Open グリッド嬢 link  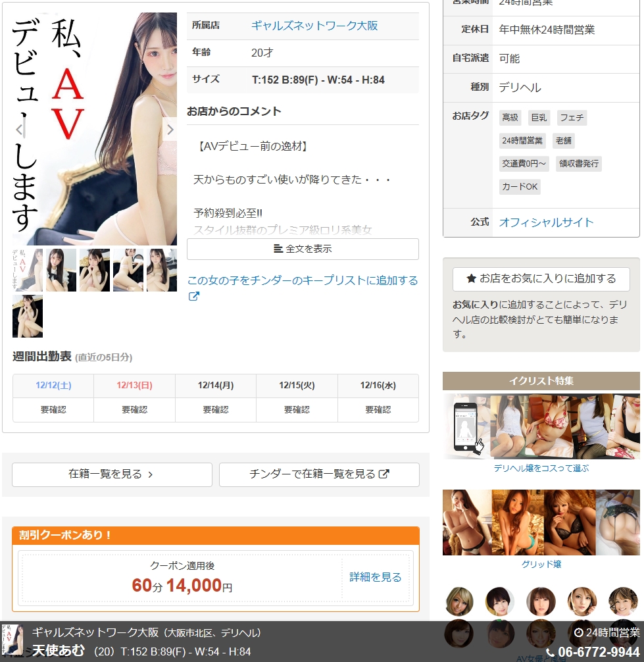coord(541,564)
